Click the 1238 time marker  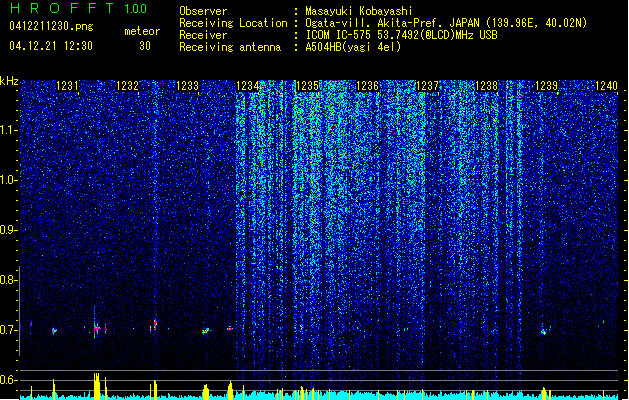(487, 86)
